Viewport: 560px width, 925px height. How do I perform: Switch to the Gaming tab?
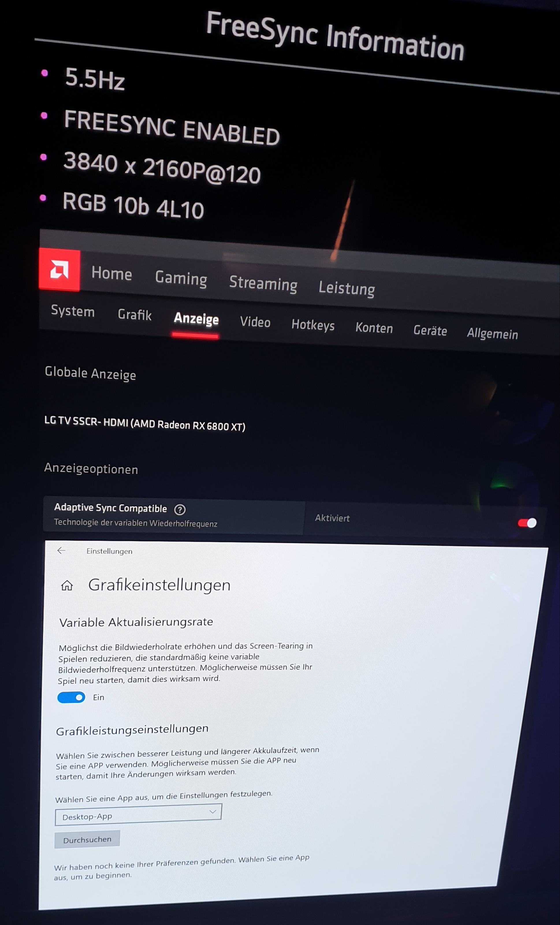(x=181, y=278)
